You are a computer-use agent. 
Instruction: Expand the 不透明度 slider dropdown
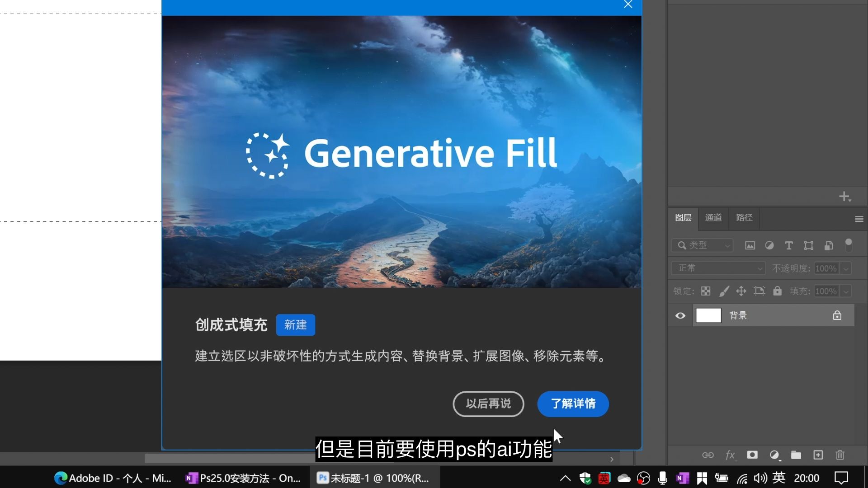(x=846, y=268)
